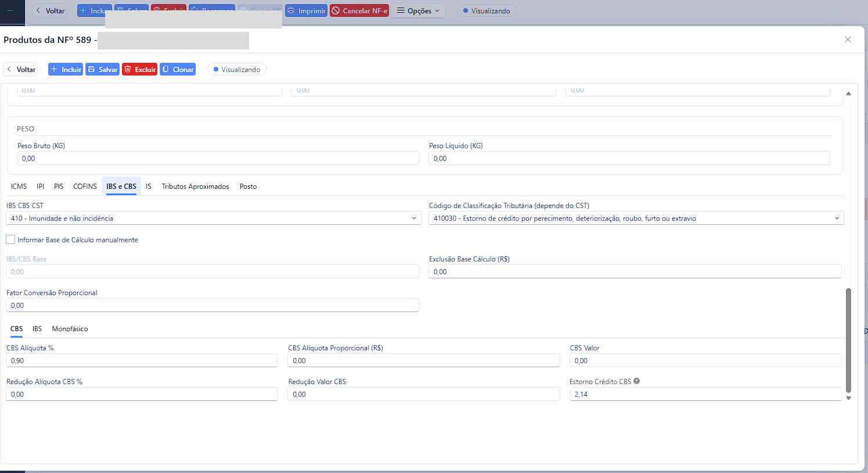Switch to the Posto tab
Viewport: 868px width, 473px height.
(248, 187)
